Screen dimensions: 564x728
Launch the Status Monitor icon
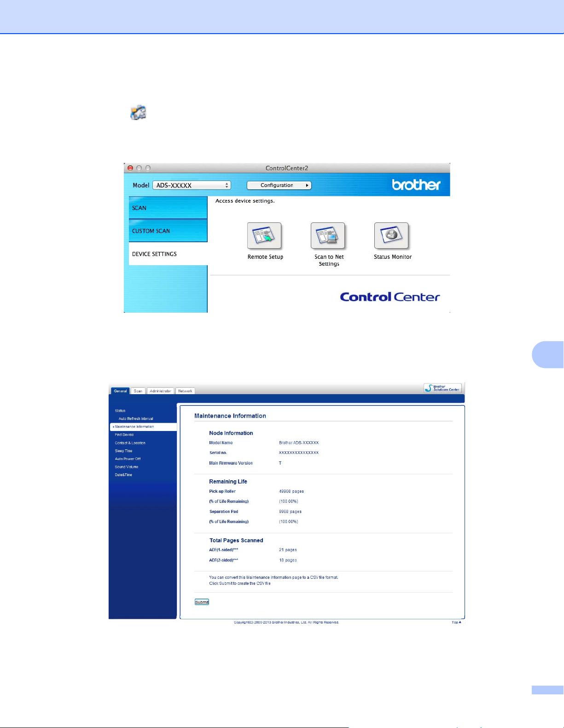391,236
